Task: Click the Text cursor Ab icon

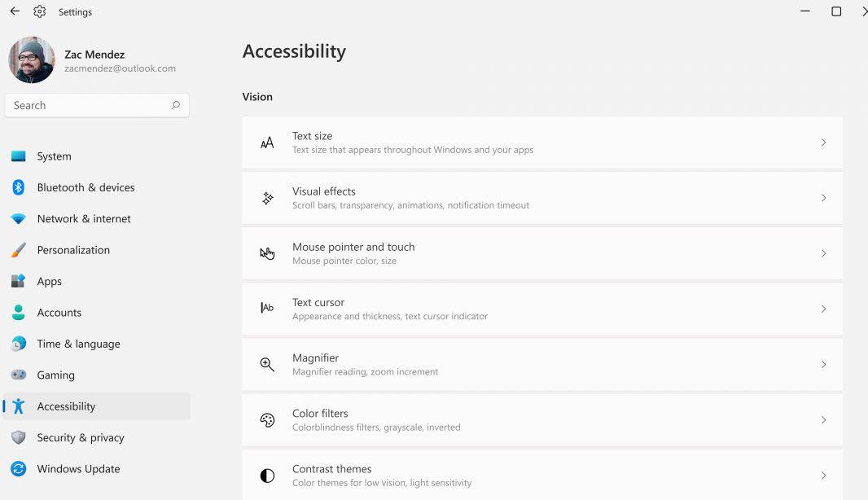Action: 267,309
